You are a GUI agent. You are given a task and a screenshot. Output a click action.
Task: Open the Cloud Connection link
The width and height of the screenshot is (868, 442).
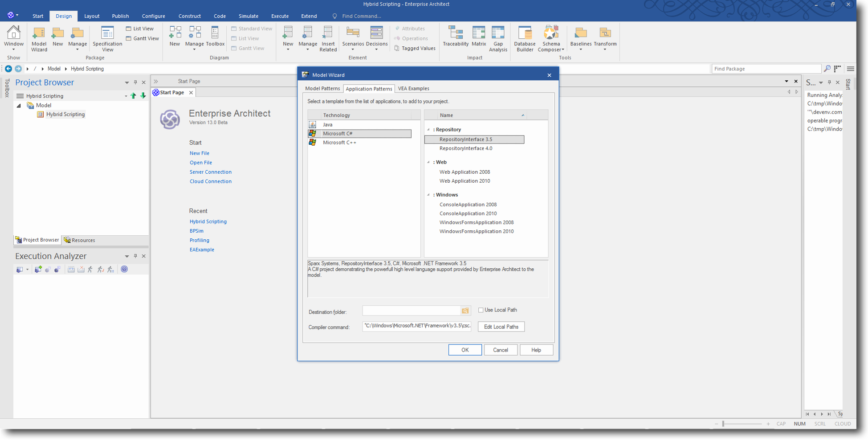pos(210,181)
